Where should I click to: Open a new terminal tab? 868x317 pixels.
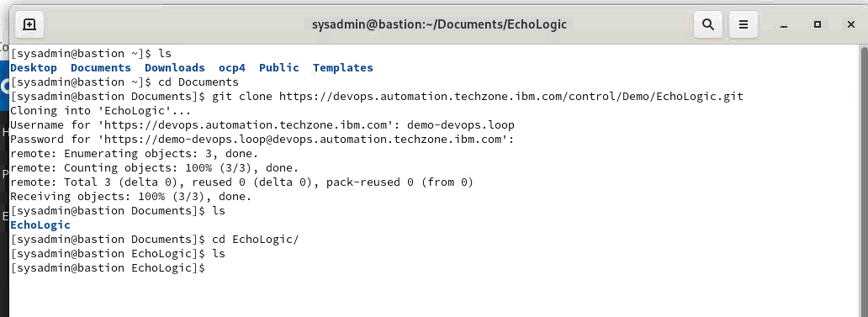click(x=29, y=25)
